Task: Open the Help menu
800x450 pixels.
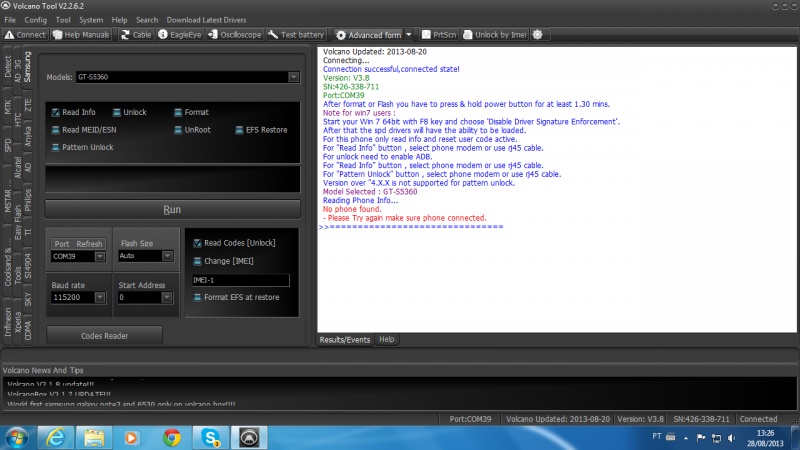Action: (119, 20)
